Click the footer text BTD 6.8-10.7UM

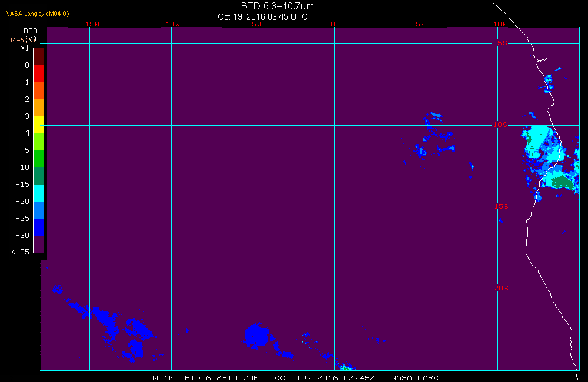pyautogui.click(x=222, y=378)
